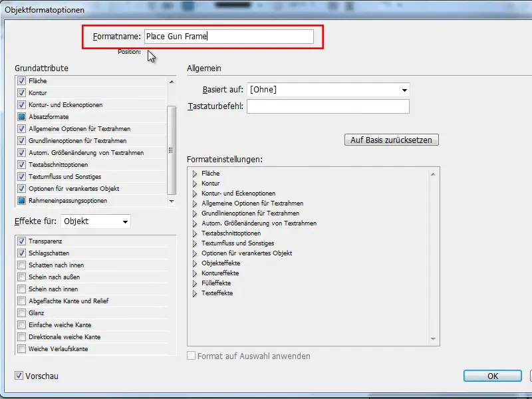Enable Weiche Verlaufskante effect
Image resolution: width=532 pixels, height=399 pixels.
pyautogui.click(x=22, y=348)
